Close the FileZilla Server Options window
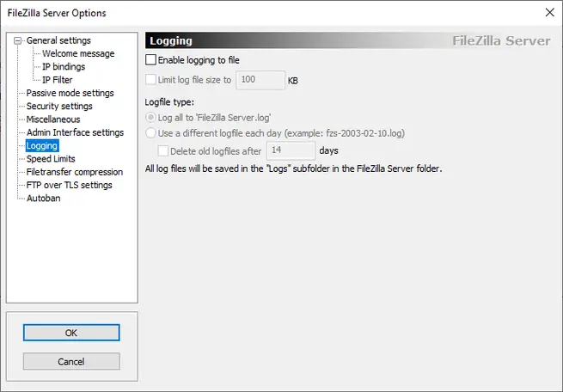The width and height of the screenshot is (563, 392). (549, 13)
